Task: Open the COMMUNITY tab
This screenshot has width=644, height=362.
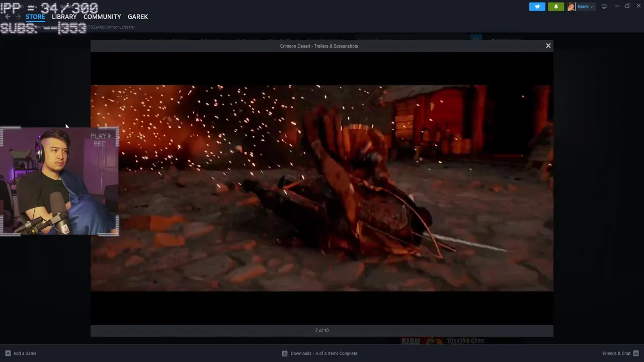Action: coord(102,17)
